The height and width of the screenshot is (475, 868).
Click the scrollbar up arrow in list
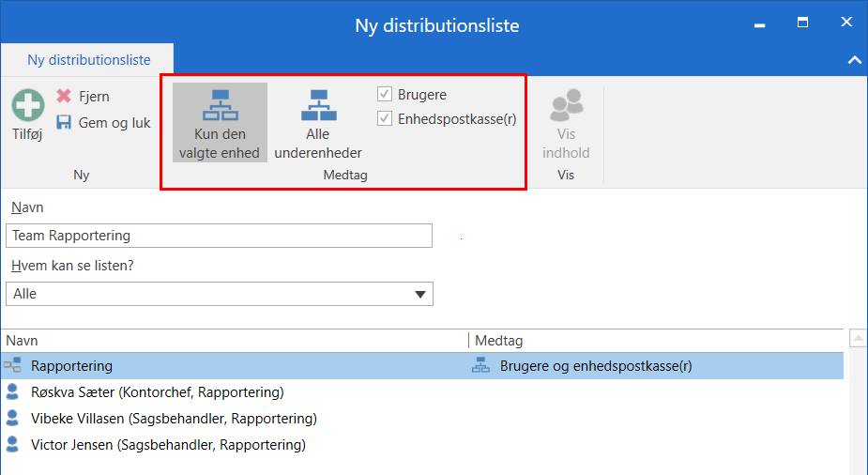pos(857,338)
